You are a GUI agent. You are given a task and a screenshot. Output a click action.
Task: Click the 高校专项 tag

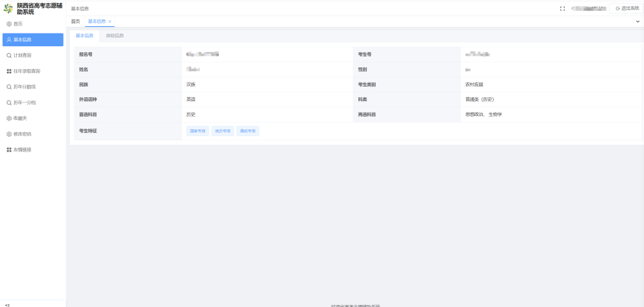(248, 131)
